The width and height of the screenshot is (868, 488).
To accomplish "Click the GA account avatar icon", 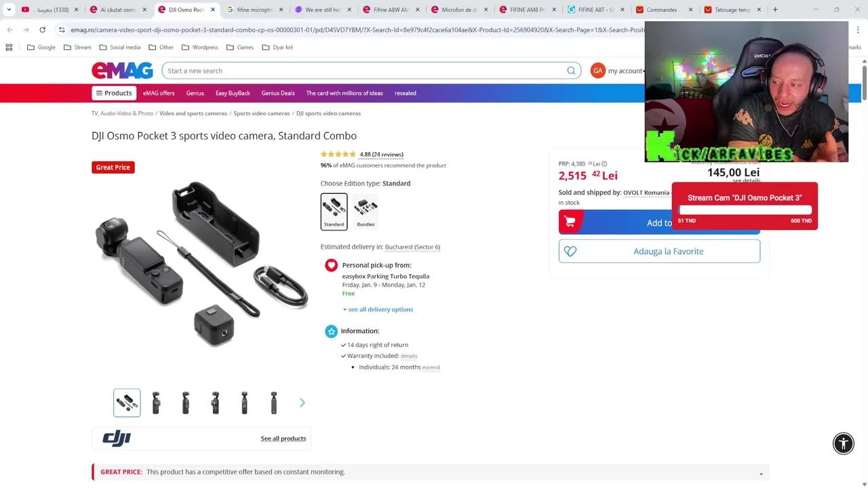I will (x=597, y=70).
